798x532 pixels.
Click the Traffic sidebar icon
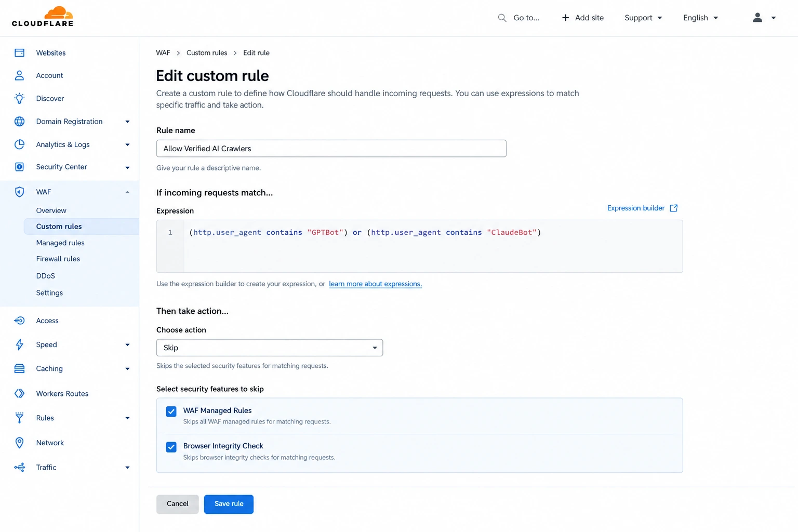tap(19, 467)
